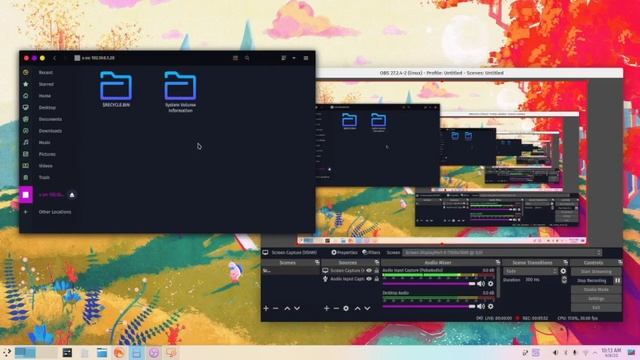The height and width of the screenshot is (360, 640).
Task: Open Downloads in file manager sidebar
Action: pyautogui.click(x=50, y=131)
